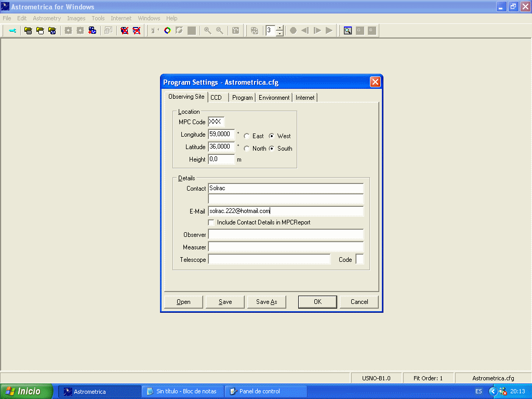Close image using the red-crossed star field icon
The width and height of the screenshot is (532, 399).
pos(125,31)
